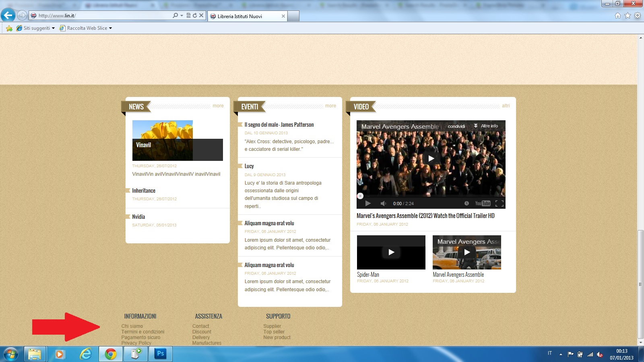
Task: Open the Spider-Man video title link
Action: point(368,275)
